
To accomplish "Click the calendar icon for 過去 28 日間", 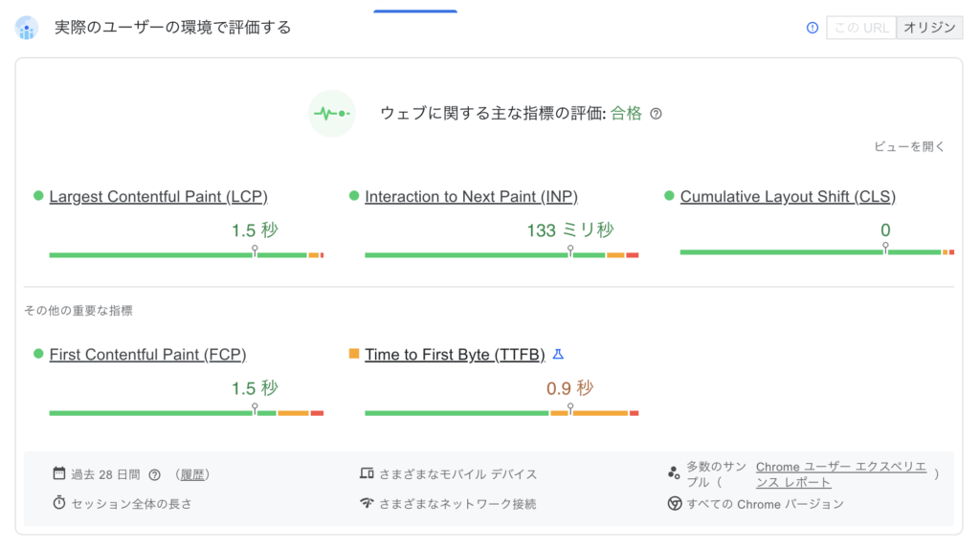I will coord(59,474).
